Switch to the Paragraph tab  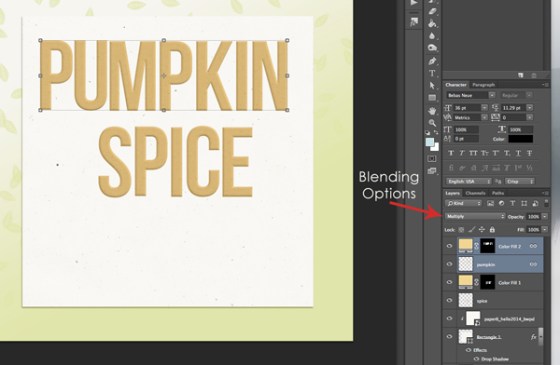click(483, 85)
